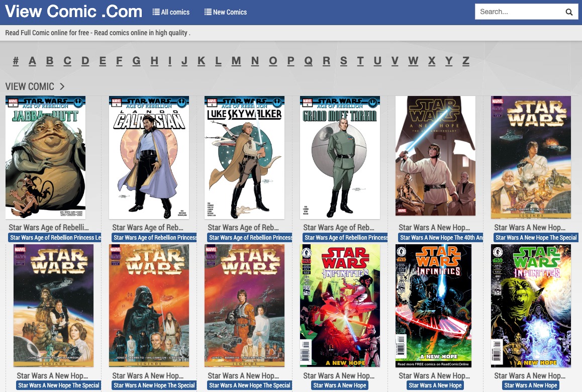Filter comics by letter F
Screen dimensions: 582x392
click(x=119, y=61)
